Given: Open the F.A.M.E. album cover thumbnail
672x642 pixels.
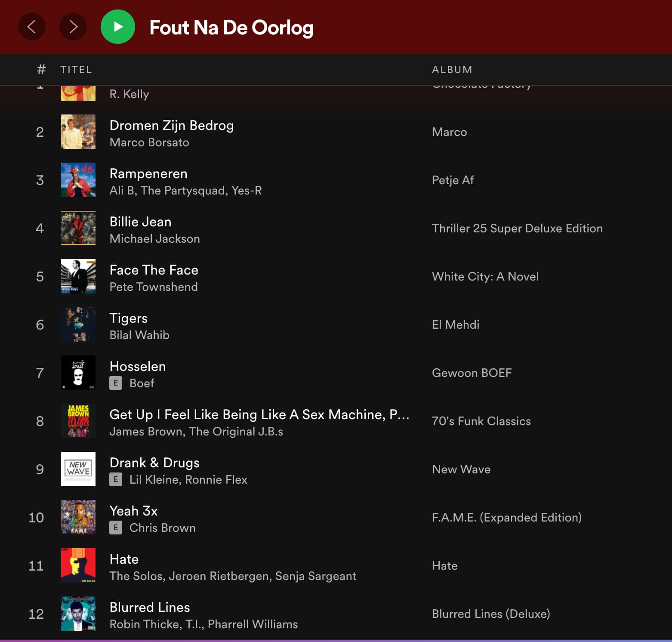Looking at the screenshot, I should 78,517.
